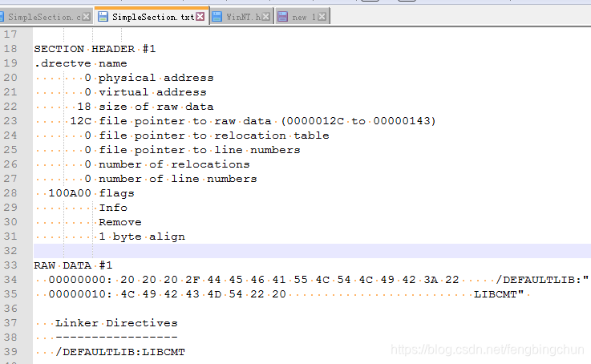
Task: Close the WinNT.h tab
Action: pos(265,17)
